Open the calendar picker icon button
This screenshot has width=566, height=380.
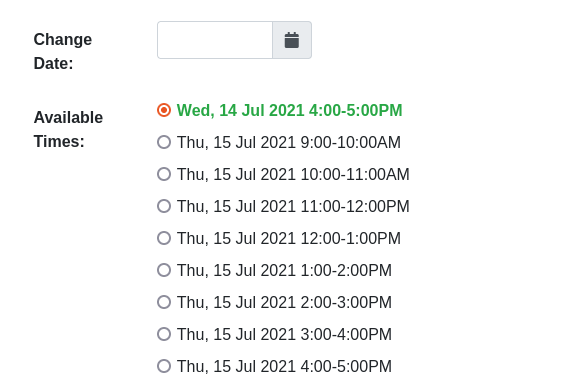(x=292, y=40)
